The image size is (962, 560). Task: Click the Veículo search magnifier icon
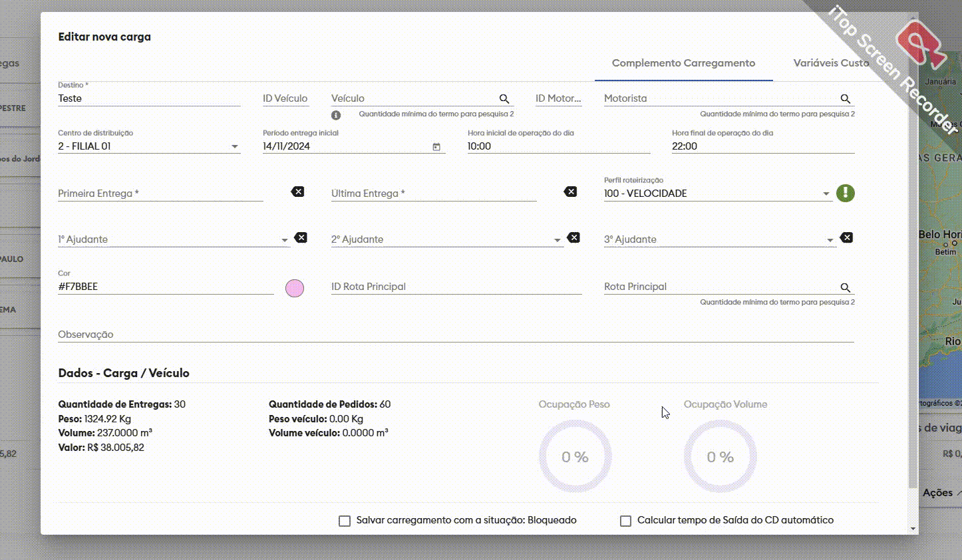coord(504,99)
